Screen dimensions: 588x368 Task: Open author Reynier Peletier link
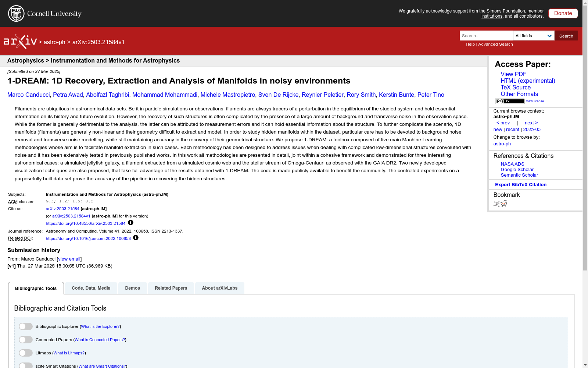point(323,95)
